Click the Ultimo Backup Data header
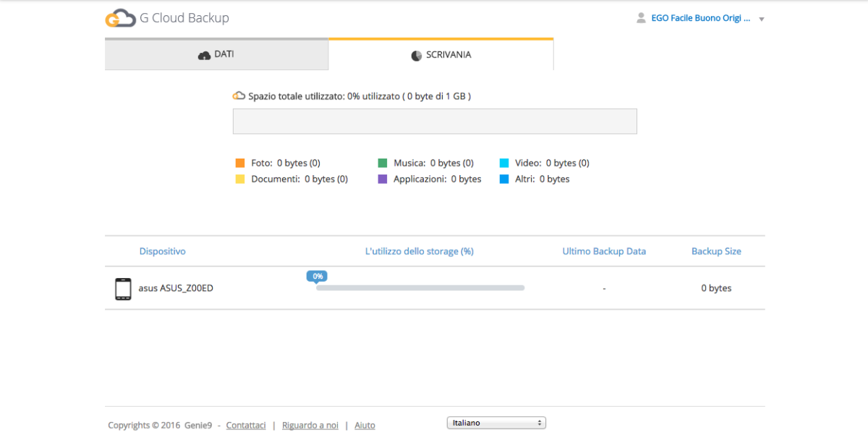Image resolution: width=868 pixels, height=438 pixels. click(604, 251)
